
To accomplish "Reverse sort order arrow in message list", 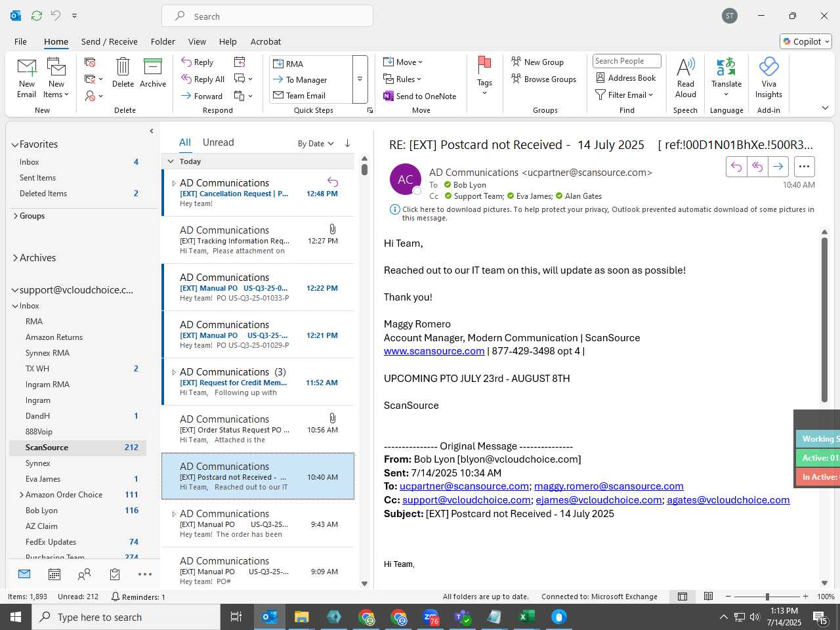I will pyautogui.click(x=347, y=143).
